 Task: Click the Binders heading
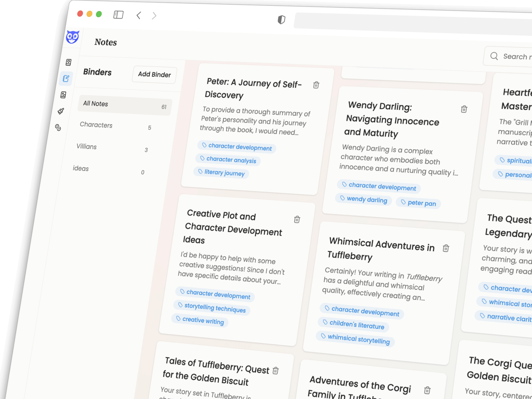(97, 72)
